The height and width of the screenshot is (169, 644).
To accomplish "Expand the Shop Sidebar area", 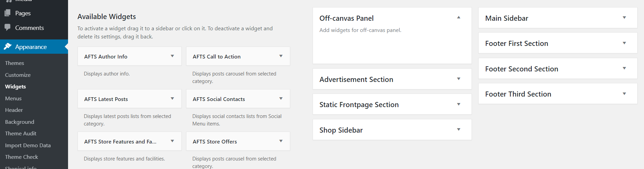I will [459, 130].
